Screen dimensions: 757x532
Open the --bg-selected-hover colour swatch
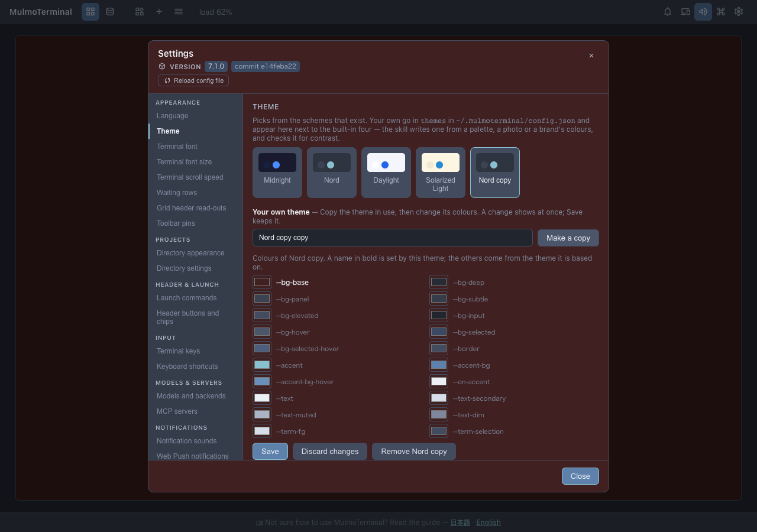point(262,349)
